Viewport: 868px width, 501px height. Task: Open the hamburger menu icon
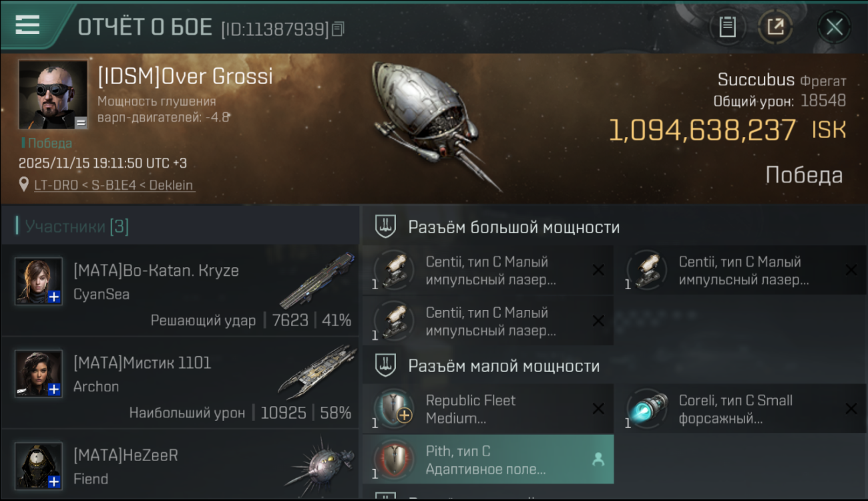(x=27, y=25)
